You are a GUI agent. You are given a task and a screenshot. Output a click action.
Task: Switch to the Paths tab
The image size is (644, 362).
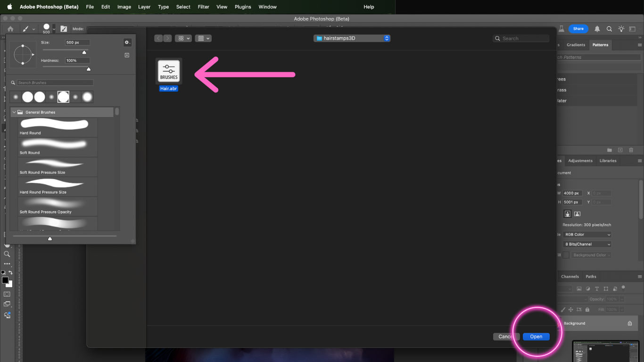(x=591, y=277)
